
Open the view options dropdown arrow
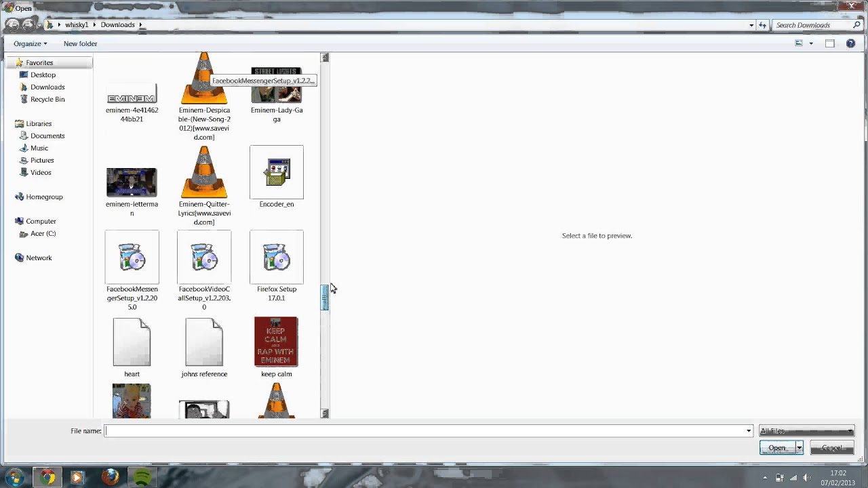tap(811, 43)
